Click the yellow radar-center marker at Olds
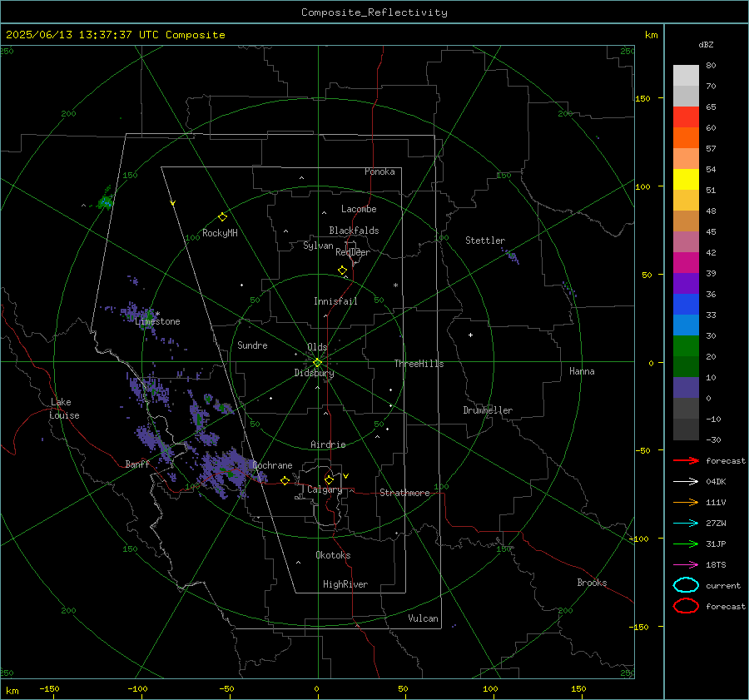This screenshot has width=749, height=700. pos(317,363)
